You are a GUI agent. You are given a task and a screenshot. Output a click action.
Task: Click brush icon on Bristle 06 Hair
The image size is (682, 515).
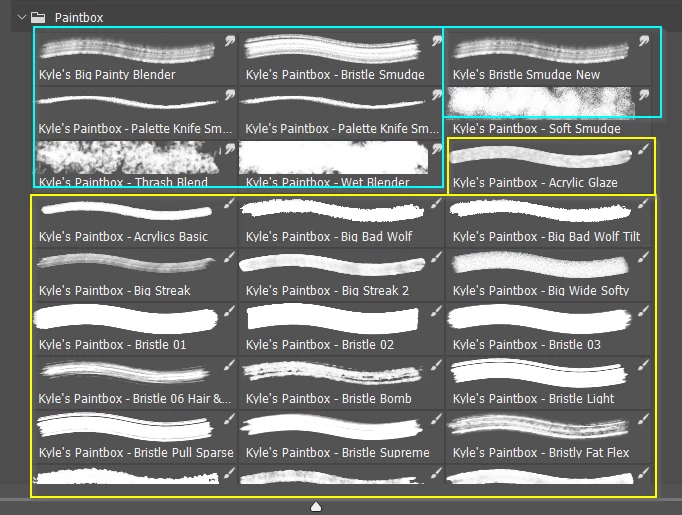point(230,365)
